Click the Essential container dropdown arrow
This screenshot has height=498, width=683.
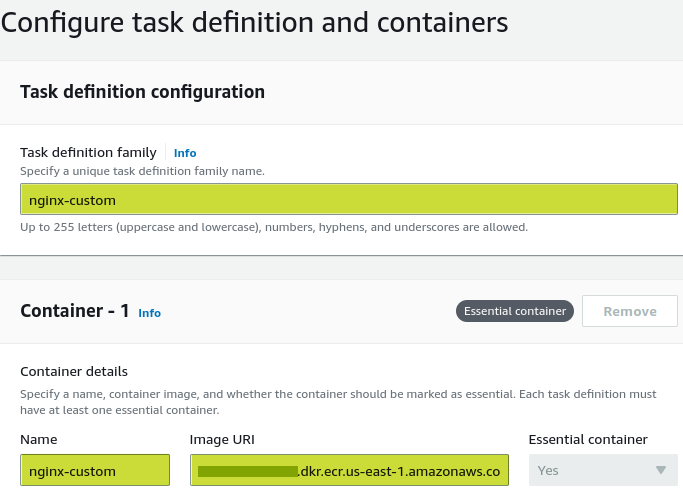coord(659,470)
